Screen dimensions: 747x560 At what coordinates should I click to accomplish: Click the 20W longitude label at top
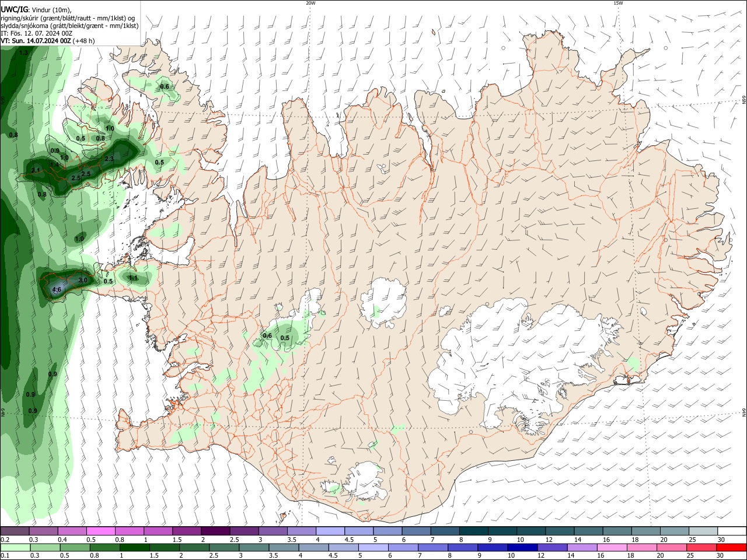tap(310, 3)
